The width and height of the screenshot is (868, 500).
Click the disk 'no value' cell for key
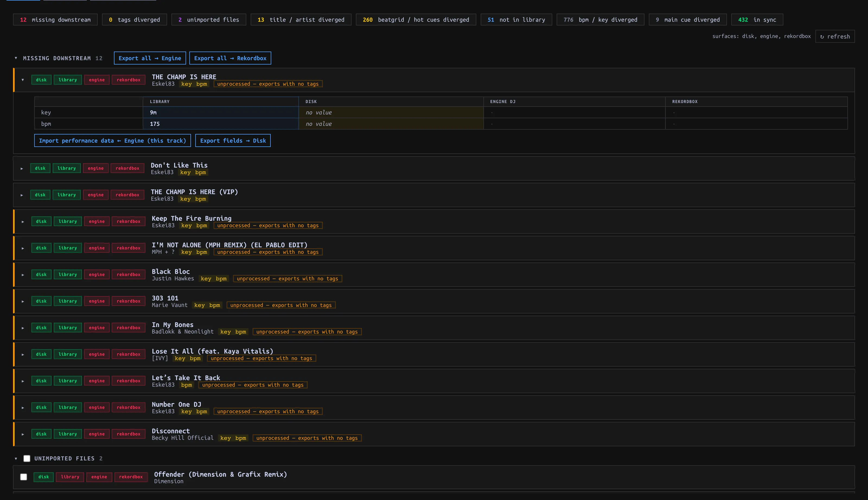click(391, 112)
